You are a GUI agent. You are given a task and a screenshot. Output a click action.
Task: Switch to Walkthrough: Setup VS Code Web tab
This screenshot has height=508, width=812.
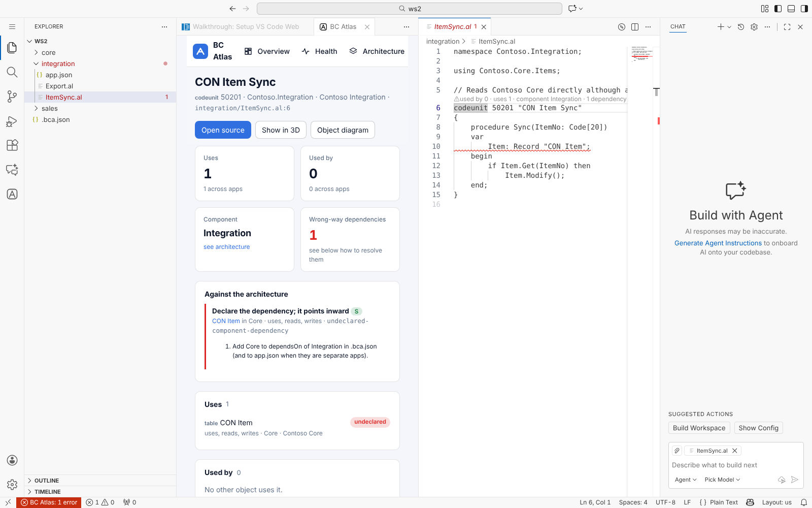[x=246, y=27]
